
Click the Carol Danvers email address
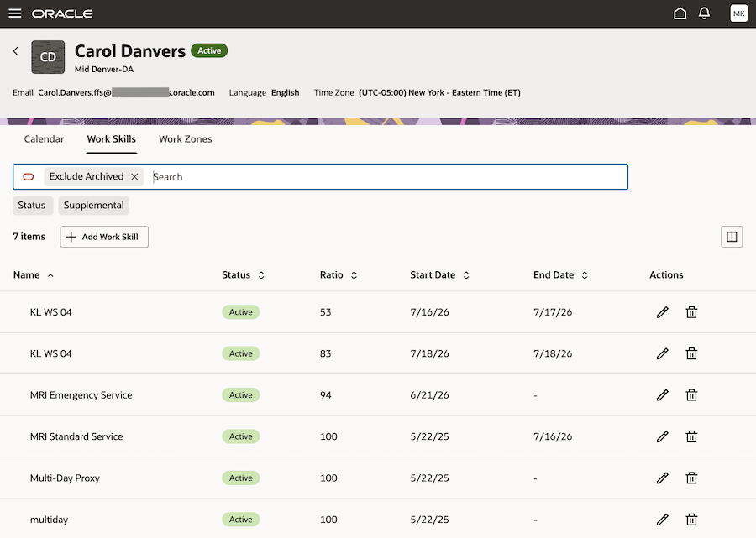click(x=126, y=92)
